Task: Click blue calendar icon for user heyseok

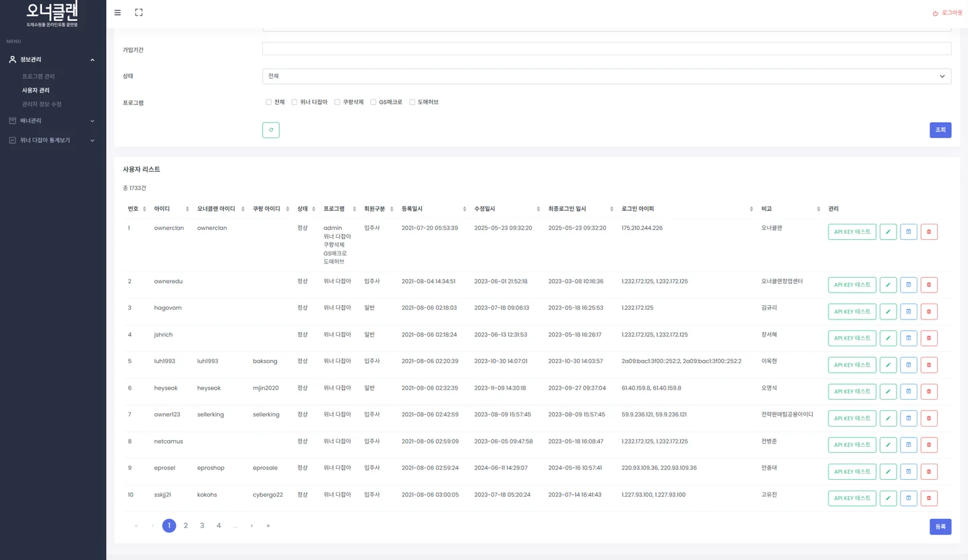Action: point(908,392)
